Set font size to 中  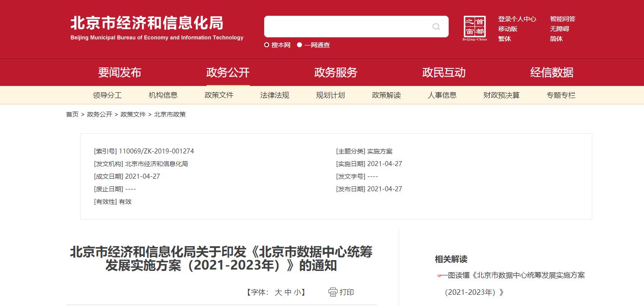[x=288, y=292]
